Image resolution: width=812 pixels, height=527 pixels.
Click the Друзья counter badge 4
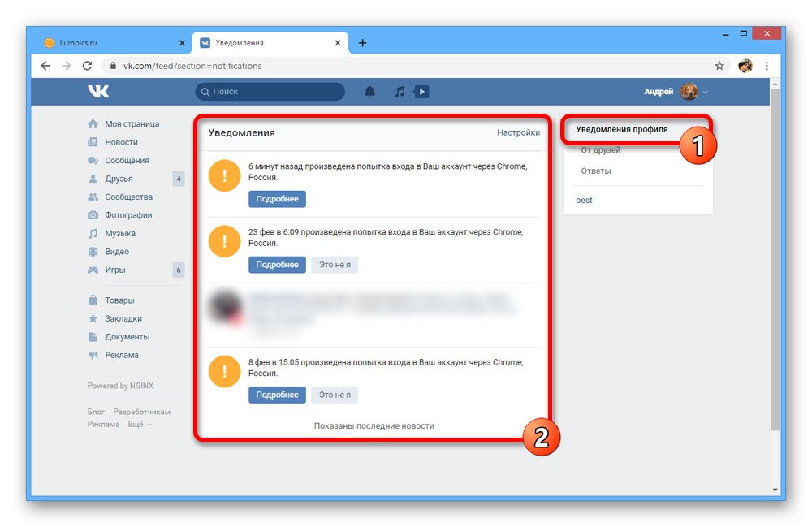pyautogui.click(x=178, y=179)
